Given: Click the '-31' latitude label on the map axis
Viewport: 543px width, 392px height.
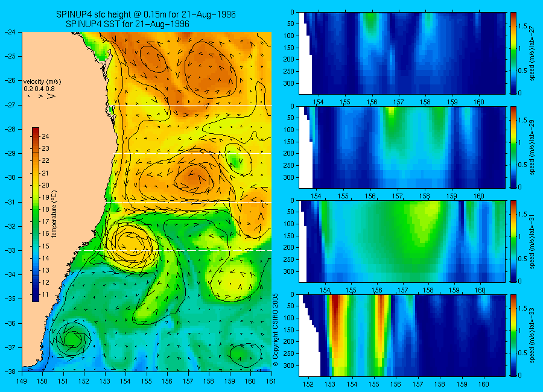Looking at the screenshot, I should pos(10,202).
